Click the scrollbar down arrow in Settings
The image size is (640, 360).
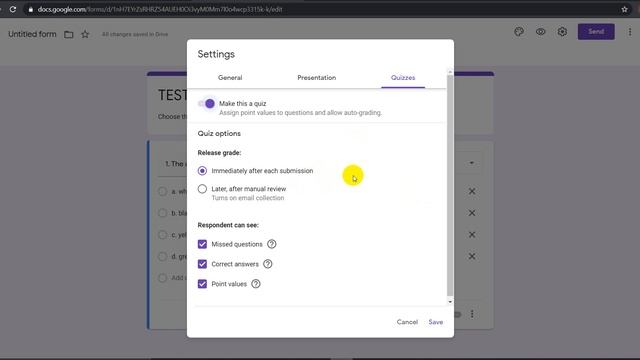pyautogui.click(x=450, y=302)
